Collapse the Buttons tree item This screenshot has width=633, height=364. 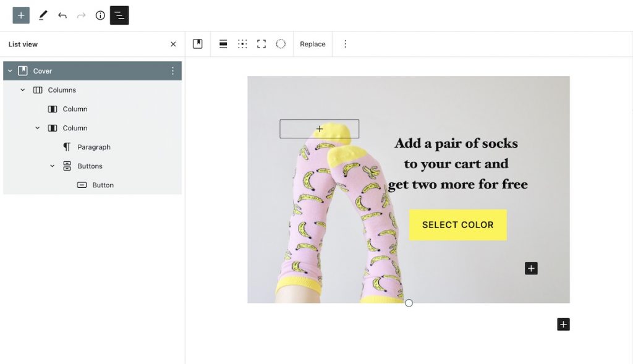[52, 166]
